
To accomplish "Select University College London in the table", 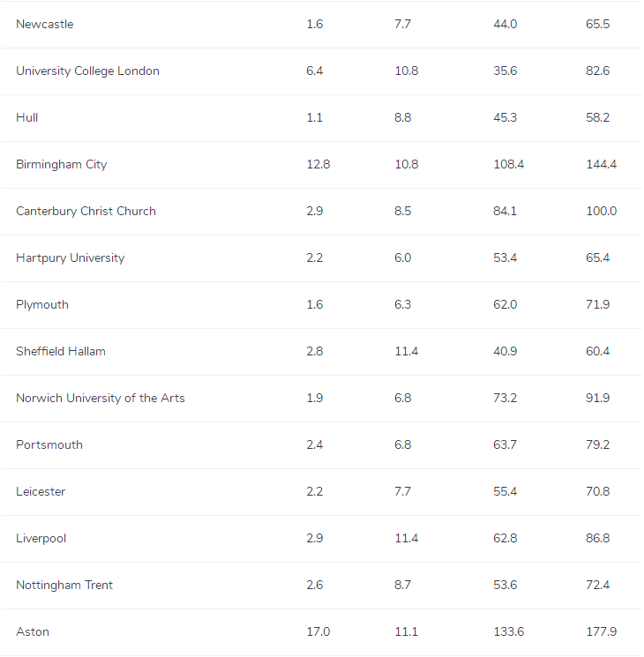I will [87, 71].
